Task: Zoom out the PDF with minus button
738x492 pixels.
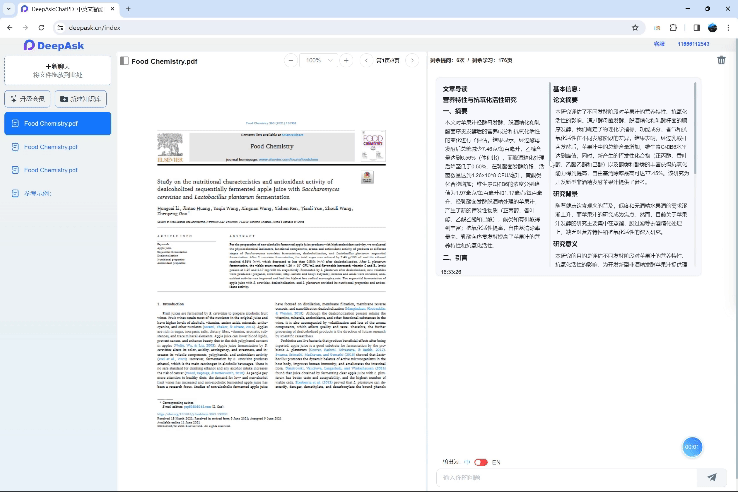Action: pyautogui.click(x=291, y=60)
